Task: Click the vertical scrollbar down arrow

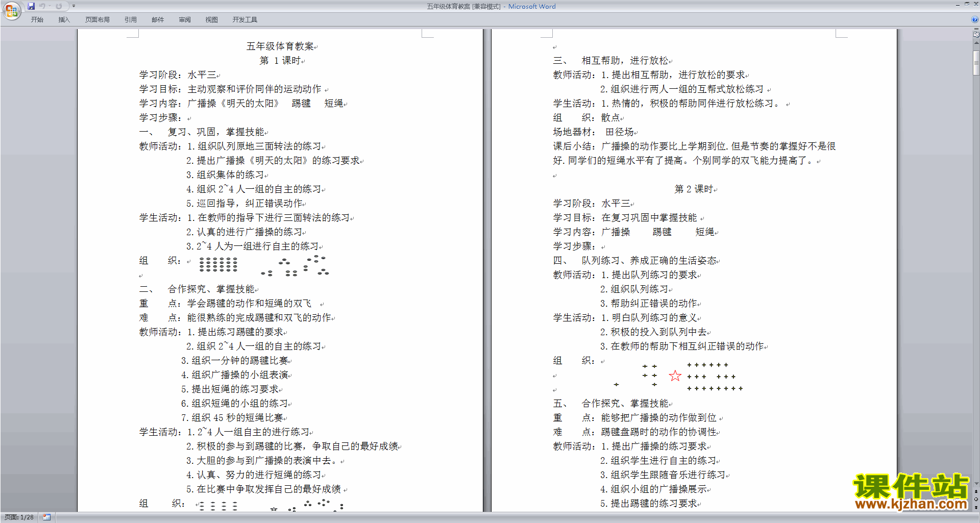Action: [x=976, y=483]
